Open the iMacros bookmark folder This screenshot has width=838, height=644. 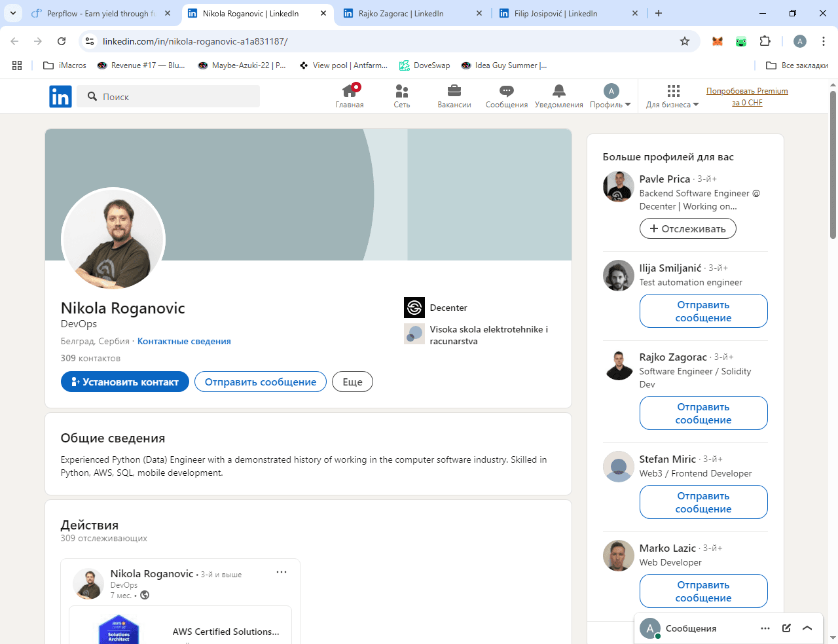[65, 65]
